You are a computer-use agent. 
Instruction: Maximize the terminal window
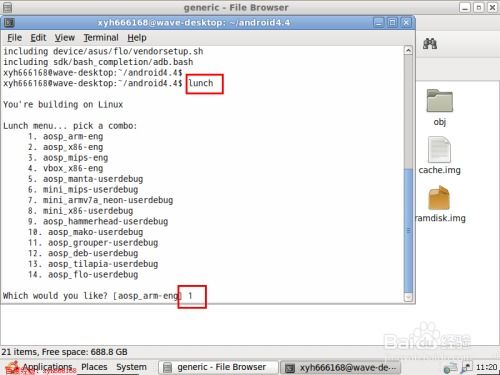coord(392,23)
